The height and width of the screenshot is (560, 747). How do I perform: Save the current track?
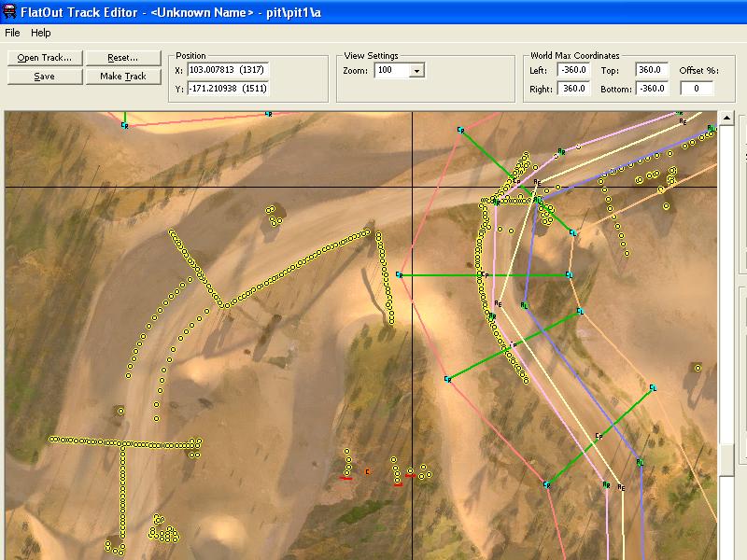pos(45,77)
